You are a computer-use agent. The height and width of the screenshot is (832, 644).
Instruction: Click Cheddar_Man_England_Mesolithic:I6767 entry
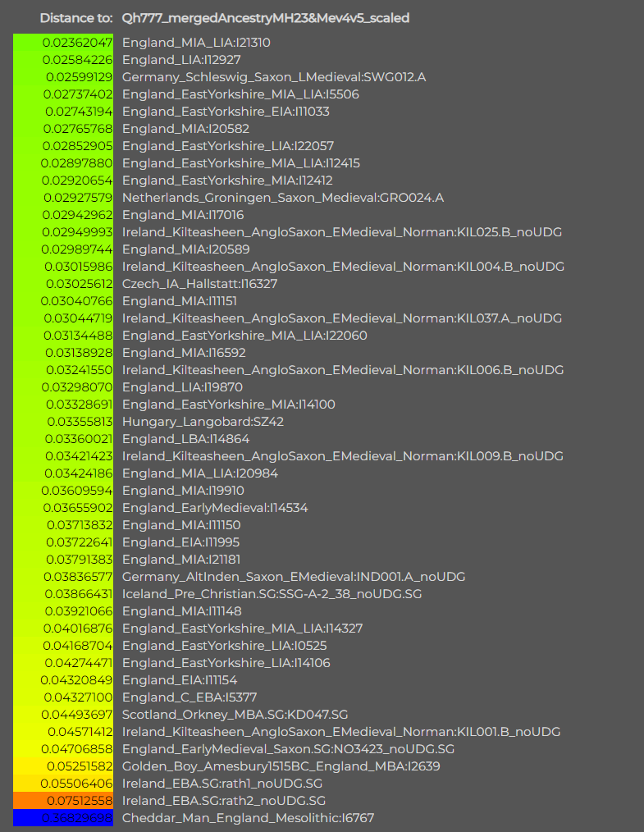point(249,818)
